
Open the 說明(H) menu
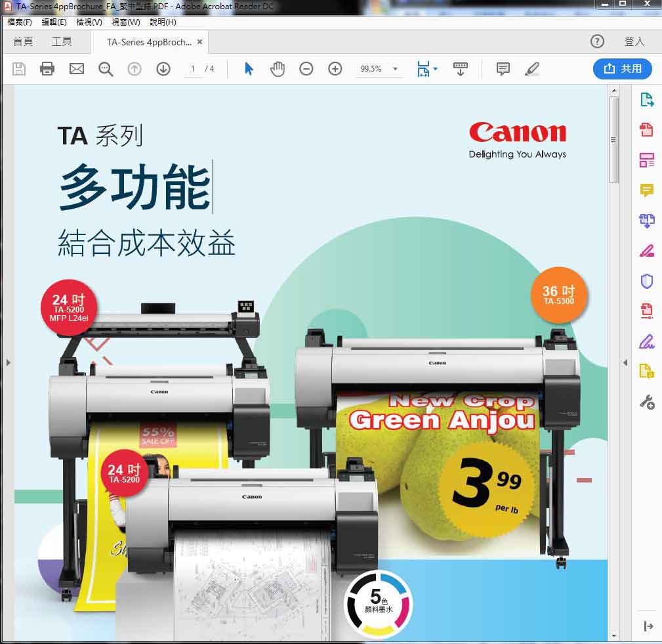tap(163, 22)
